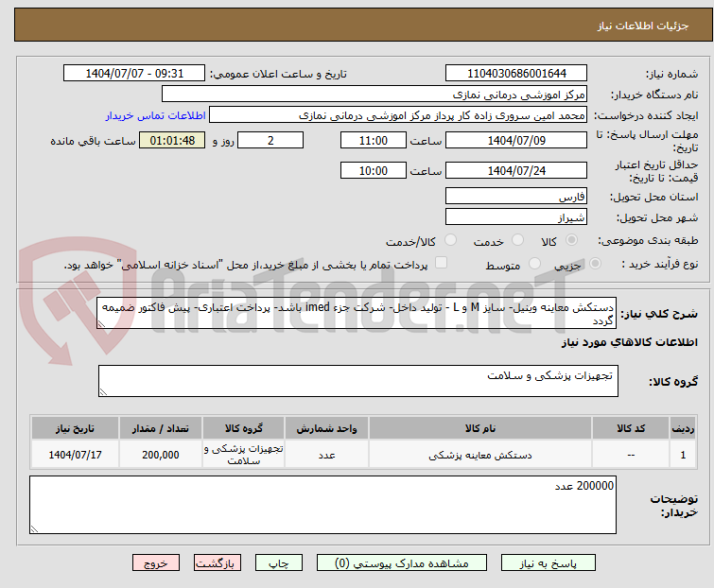
Task: Toggle the اسناد خزانه اسلامی payment checkbox
Action: tap(441, 263)
